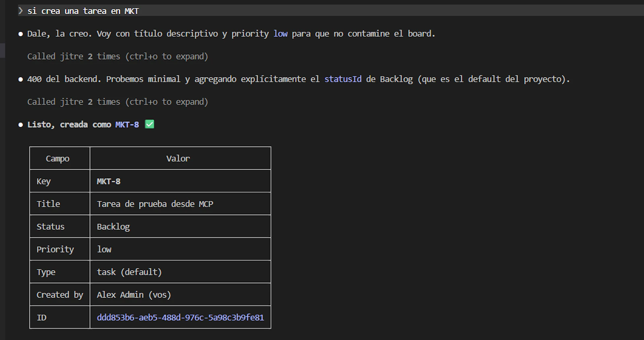Viewport: 644px width, 340px height.
Task: Click the bullet before 'Dale, la creo'
Action: tap(21, 34)
